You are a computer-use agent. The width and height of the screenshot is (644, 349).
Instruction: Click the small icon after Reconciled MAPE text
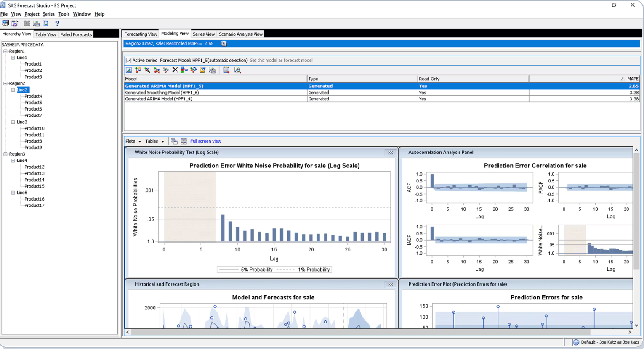224,43
